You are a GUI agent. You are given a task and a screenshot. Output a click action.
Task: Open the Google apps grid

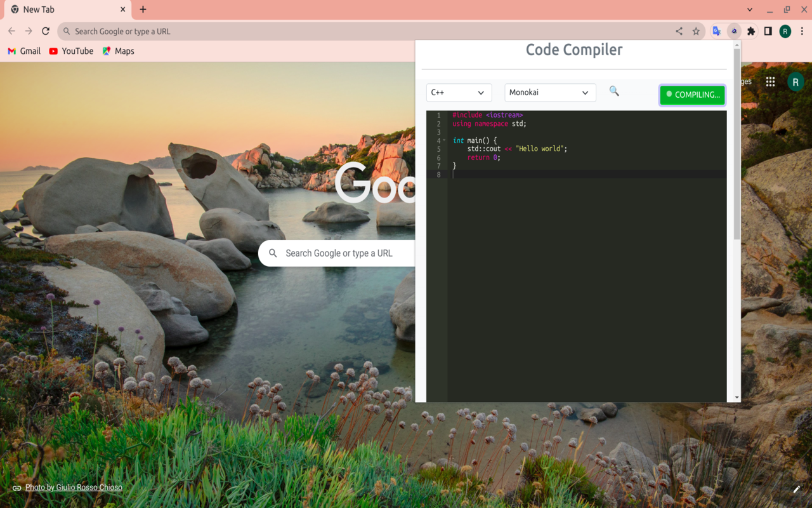click(x=770, y=81)
